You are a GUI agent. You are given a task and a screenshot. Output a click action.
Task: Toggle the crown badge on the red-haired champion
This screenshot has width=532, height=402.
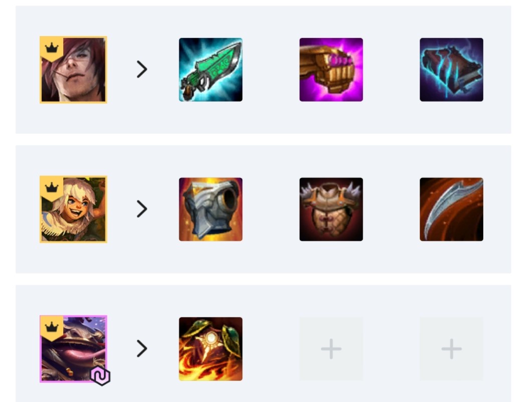pos(52,49)
